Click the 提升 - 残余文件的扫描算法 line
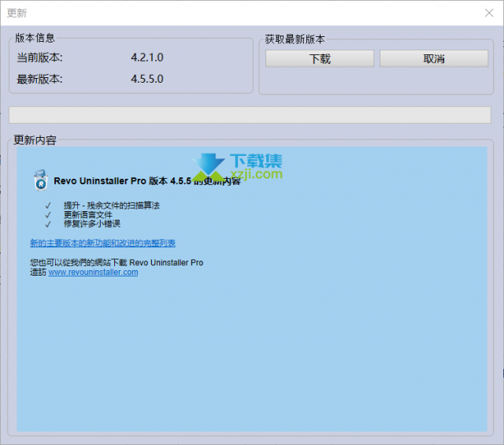The image size is (504, 445). pyautogui.click(x=111, y=205)
